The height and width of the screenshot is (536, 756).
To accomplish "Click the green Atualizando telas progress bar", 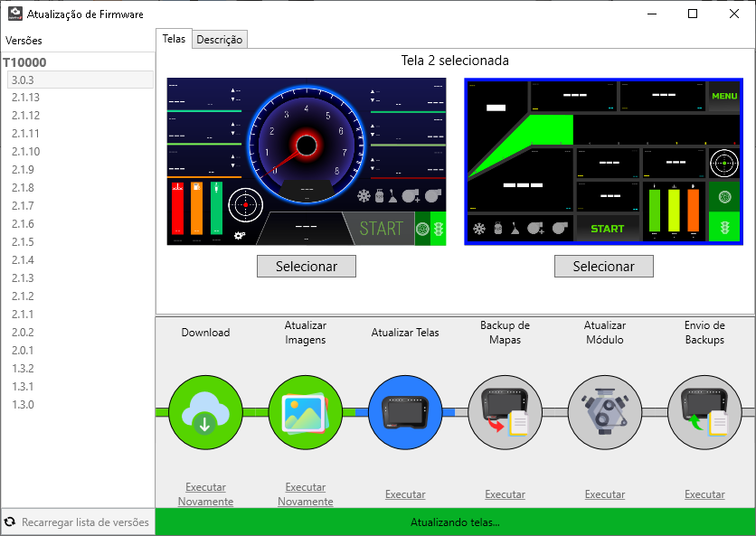I will pyautogui.click(x=455, y=522).
